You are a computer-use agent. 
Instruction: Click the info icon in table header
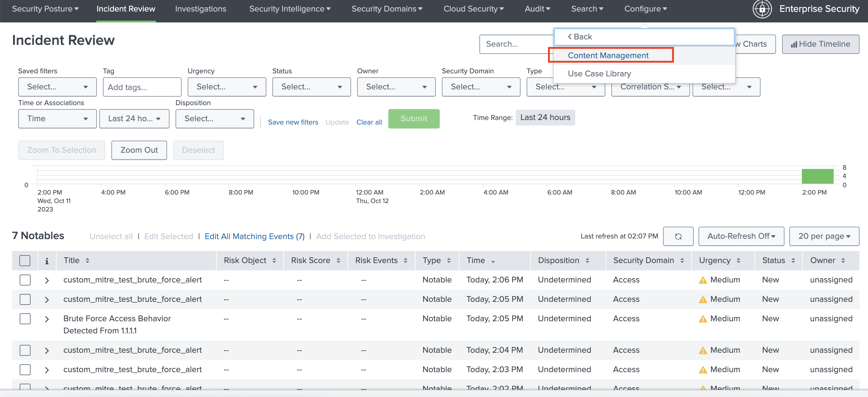tap(47, 261)
